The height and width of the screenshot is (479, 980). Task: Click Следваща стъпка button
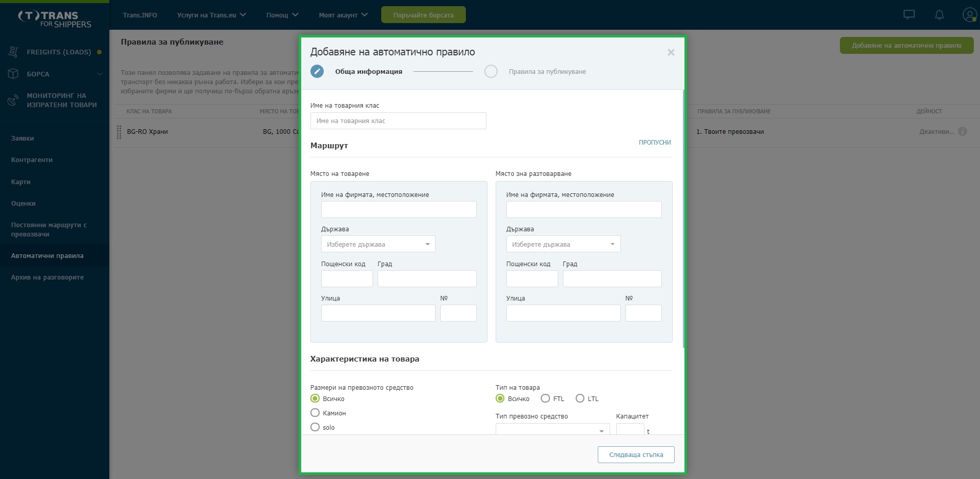pos(636,454)
